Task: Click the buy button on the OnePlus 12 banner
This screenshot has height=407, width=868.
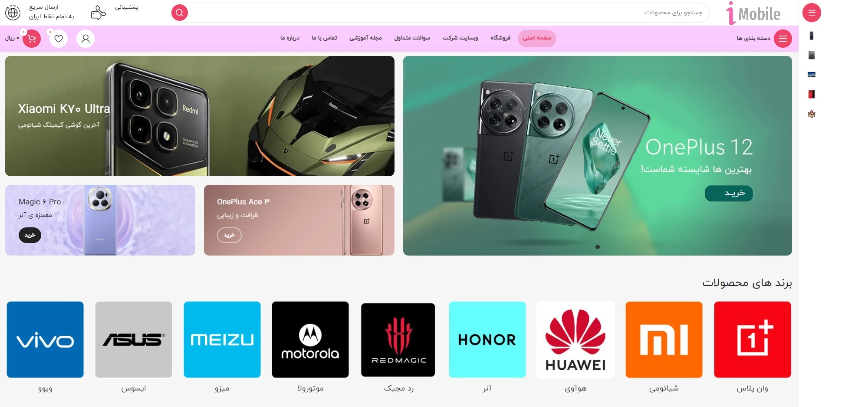Action: 729,193
